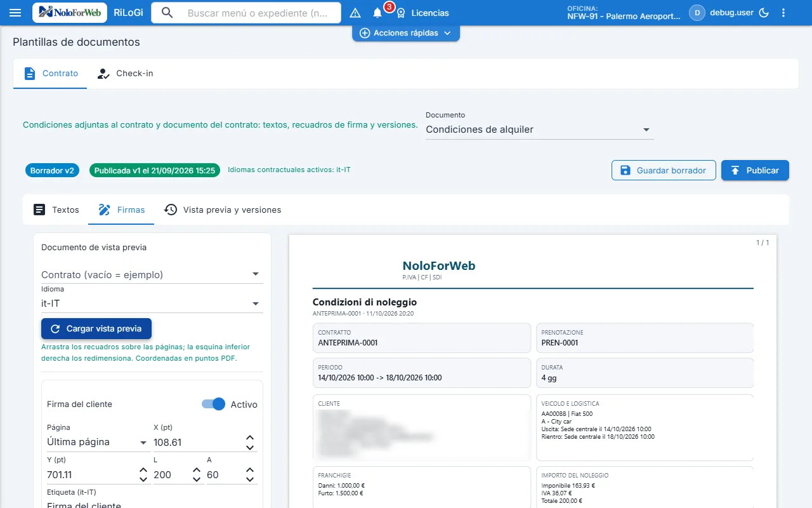This screenshot has height=508, width=812.
Task: Open Licencias from the top bar
Action: point(422,13)
